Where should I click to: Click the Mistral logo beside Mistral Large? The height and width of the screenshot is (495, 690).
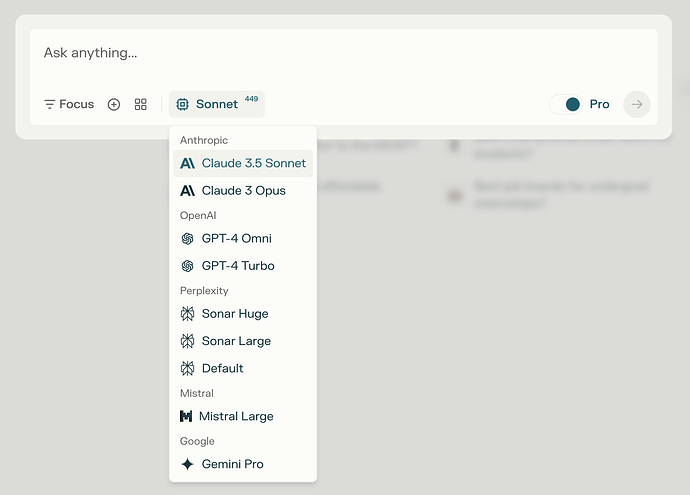pyautogui.click(x=186, y=416)
